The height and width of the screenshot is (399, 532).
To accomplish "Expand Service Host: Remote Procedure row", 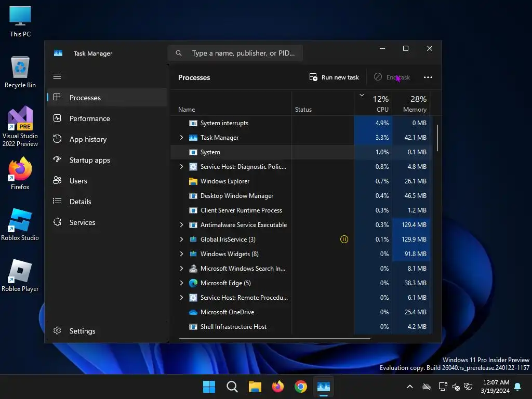I will coord(181,298).
